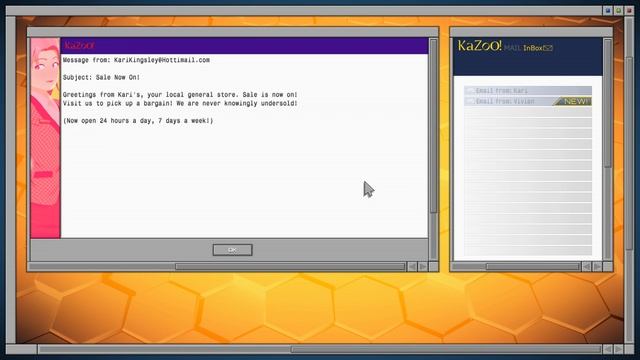This screenshot has height=360, width=640.
Task: Click the sender address KariKingsley@Hottimail.com
Action: pyautogui.click(x=162, y=60)
